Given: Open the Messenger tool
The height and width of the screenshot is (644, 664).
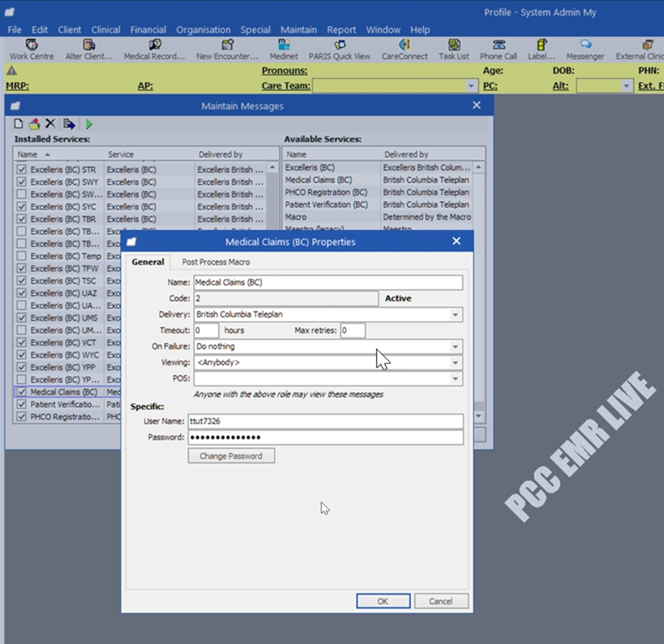Looking at the screenshot, I should click(584, 46).
